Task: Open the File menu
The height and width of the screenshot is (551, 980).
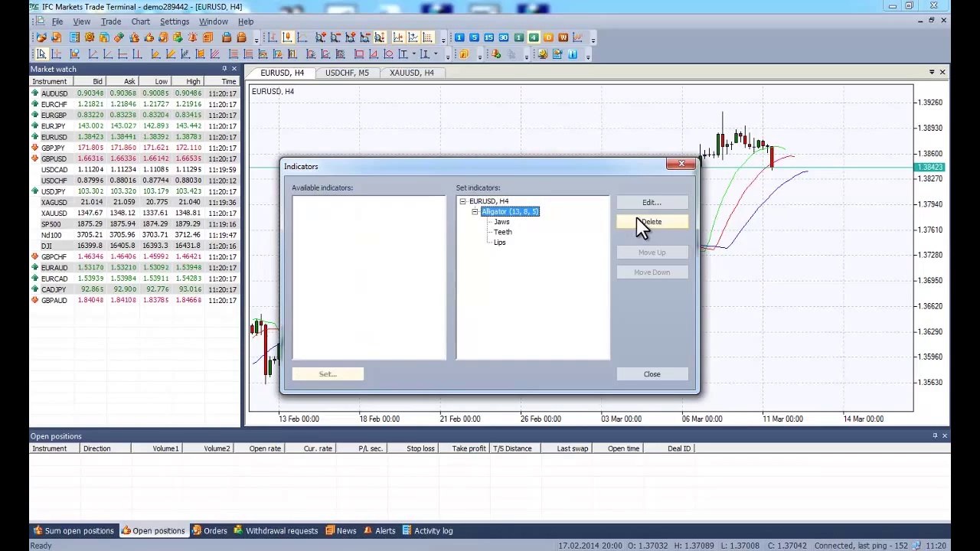Action: click(57, 21)
